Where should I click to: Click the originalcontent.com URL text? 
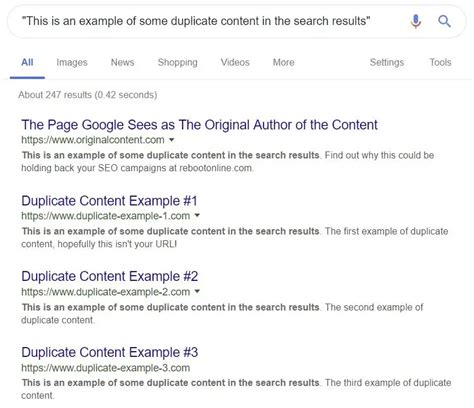click(x=93, y=140)
